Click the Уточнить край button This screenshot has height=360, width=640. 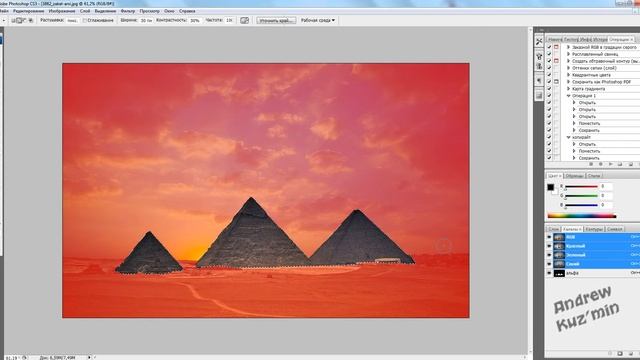point(276,20)
